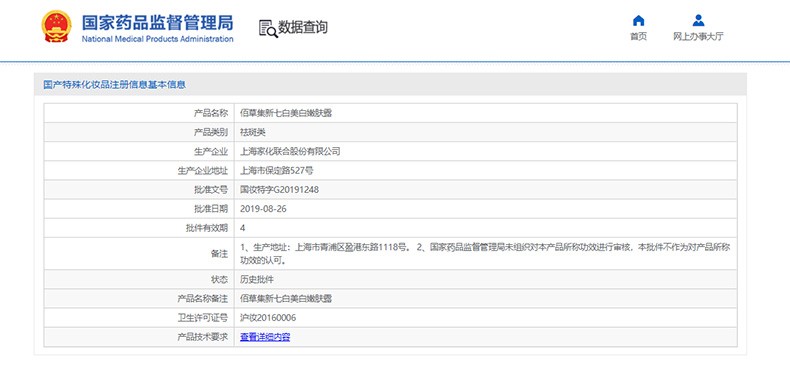Click the 产品技术要求 label cell
The image size is (790, 377).
(139, 337)
